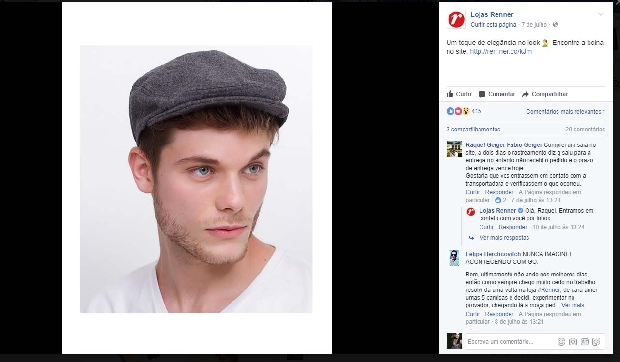This screenshot has width=620, height=362.
Task: Open the Lojas Renner page name link
Action: 491,15
